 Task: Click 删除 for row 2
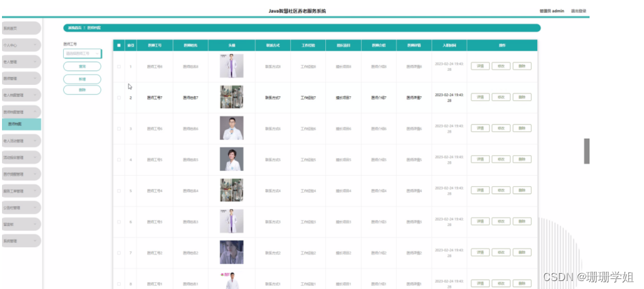pyautogui.click(x=522, y=97)
